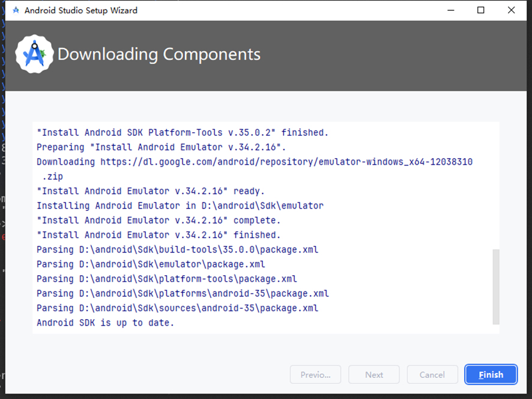Click the 'Parsing ...\emulator\package.xml' line
This screenshot has height=399, width=532.
(151, 264)
